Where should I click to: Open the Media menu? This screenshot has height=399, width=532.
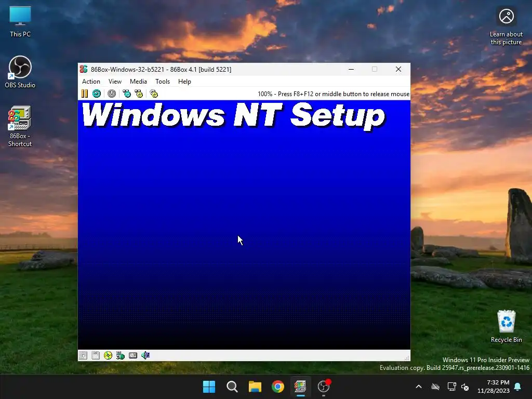tap(138, 82)
